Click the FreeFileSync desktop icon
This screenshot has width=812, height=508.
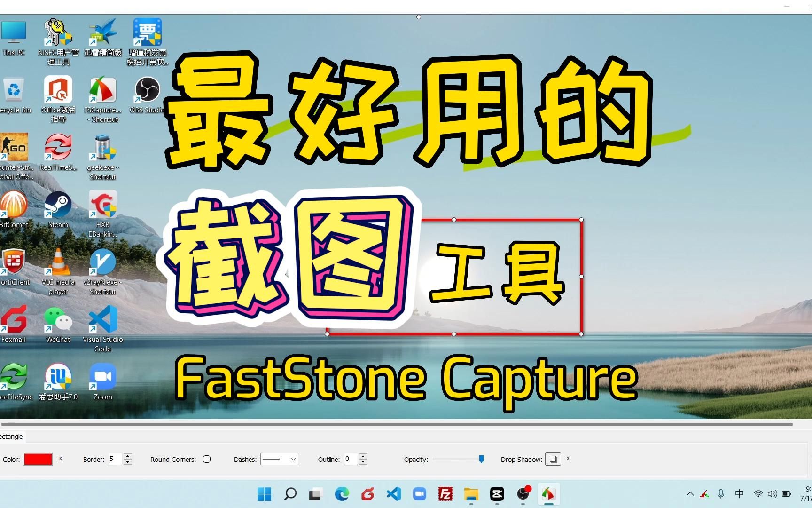click(x=15, y=382)
